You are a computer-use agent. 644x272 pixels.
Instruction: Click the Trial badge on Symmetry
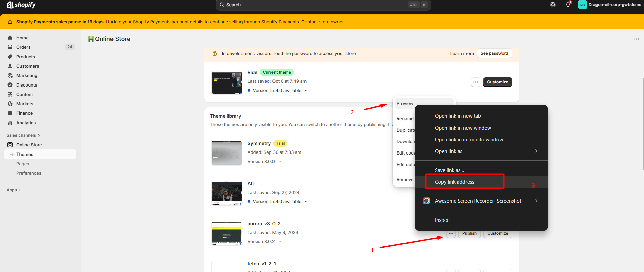tap(281, 143)
